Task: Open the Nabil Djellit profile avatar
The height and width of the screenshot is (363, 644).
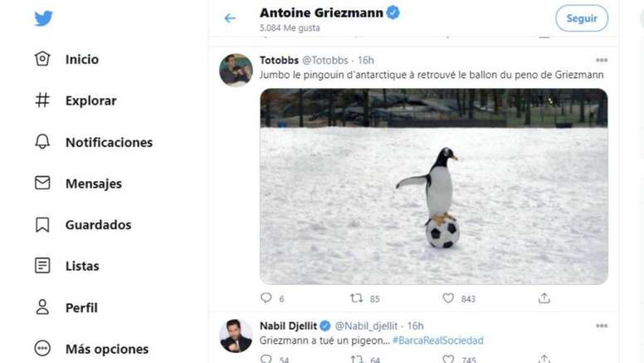Action: pos(236,336)
